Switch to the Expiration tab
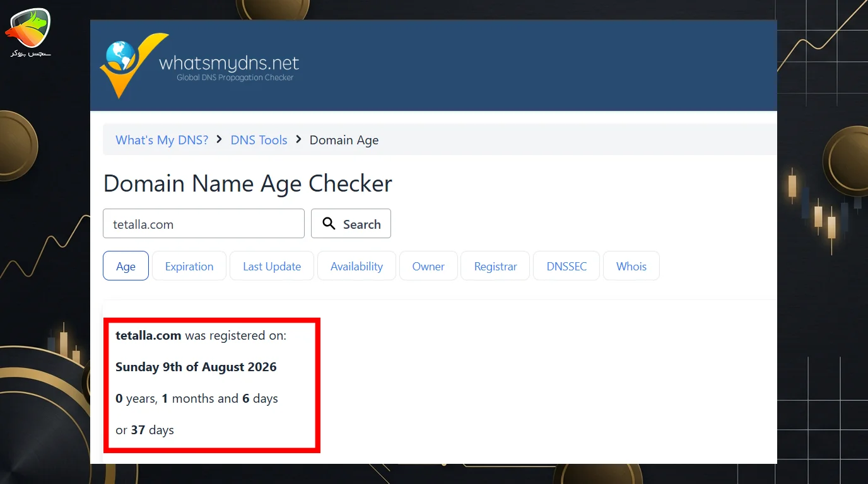The height and width of the screenshot is (484, 868). pyautogui.click(x=189, y=266)
